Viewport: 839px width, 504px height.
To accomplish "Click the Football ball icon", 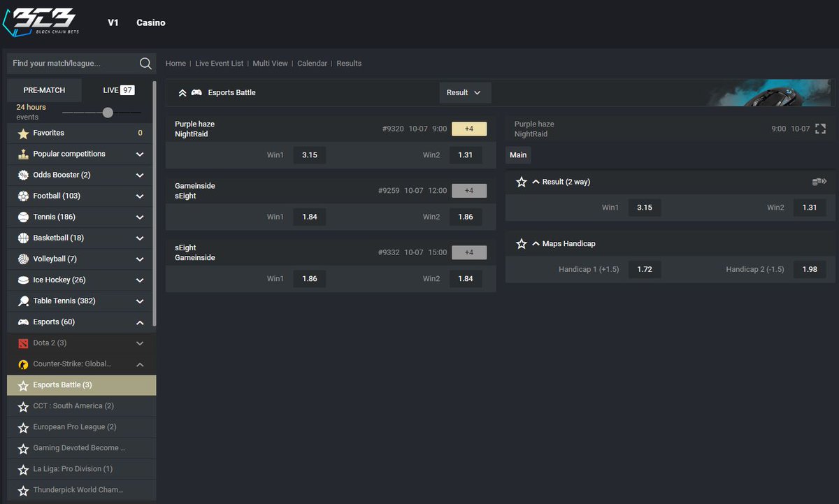I will tap(23, 196).
